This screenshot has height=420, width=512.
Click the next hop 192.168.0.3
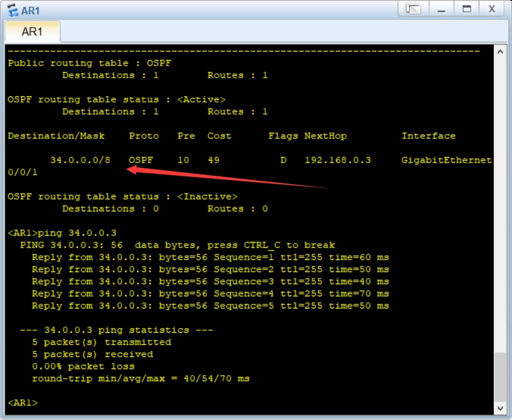pos(337,160)
